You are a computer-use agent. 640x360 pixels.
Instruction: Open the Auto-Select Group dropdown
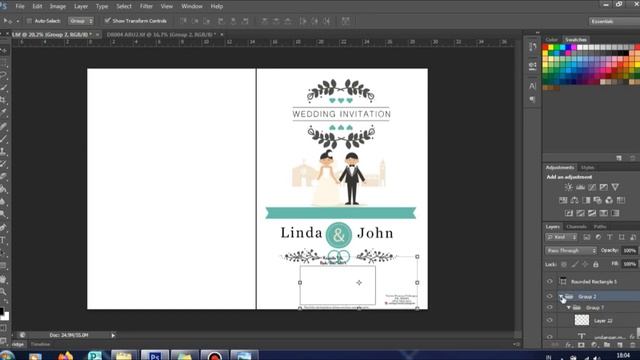tap(81, 21)
